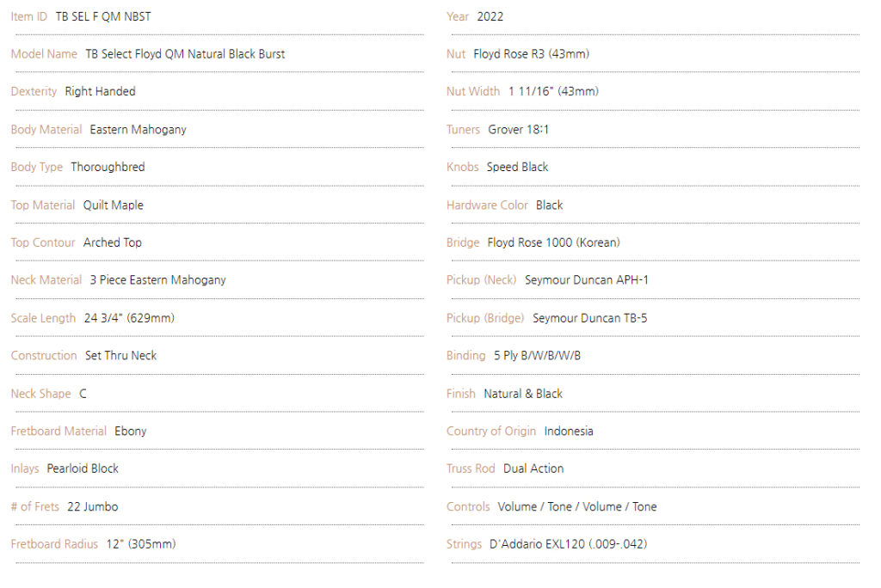Click the Pearloid Block inlays value
The image size is (881, 588).
83,469
